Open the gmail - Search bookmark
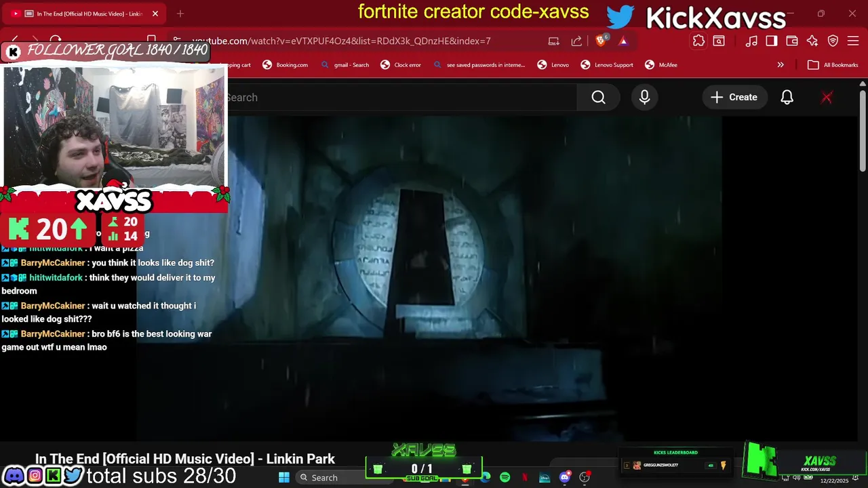 344,65
